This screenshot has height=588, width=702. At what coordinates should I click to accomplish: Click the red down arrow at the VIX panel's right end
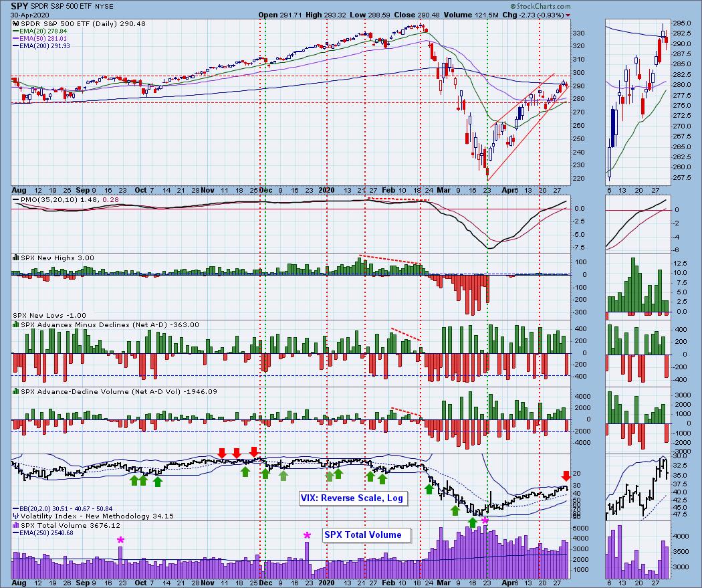click(566, 476)
